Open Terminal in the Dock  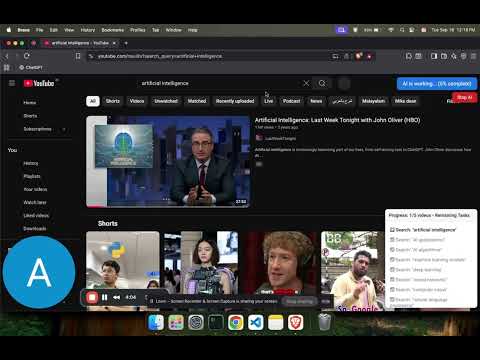pyautogui.click(x=216, y=322)
